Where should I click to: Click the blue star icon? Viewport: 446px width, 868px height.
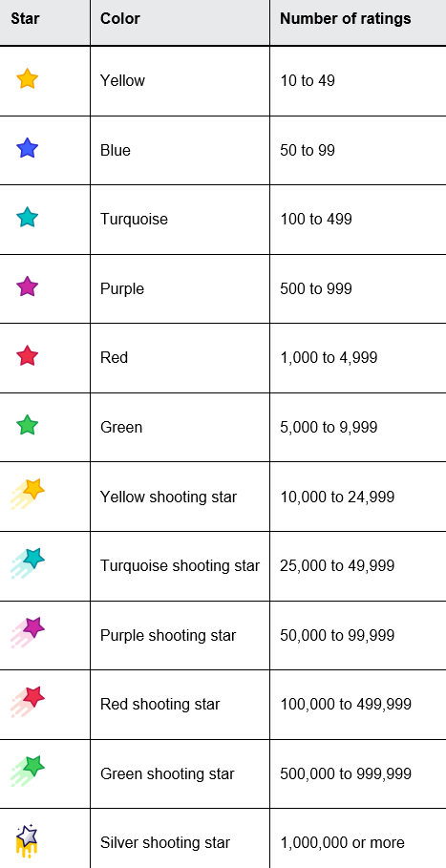27,148
